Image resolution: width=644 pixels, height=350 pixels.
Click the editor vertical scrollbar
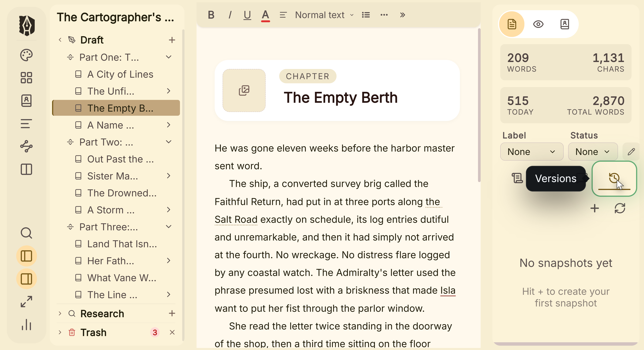pos(479,105)
